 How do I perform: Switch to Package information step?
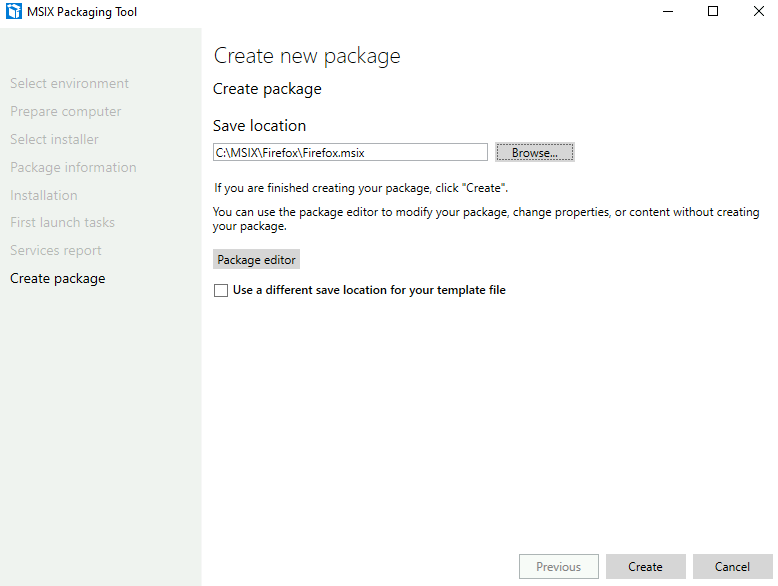(x=73, y=167)
